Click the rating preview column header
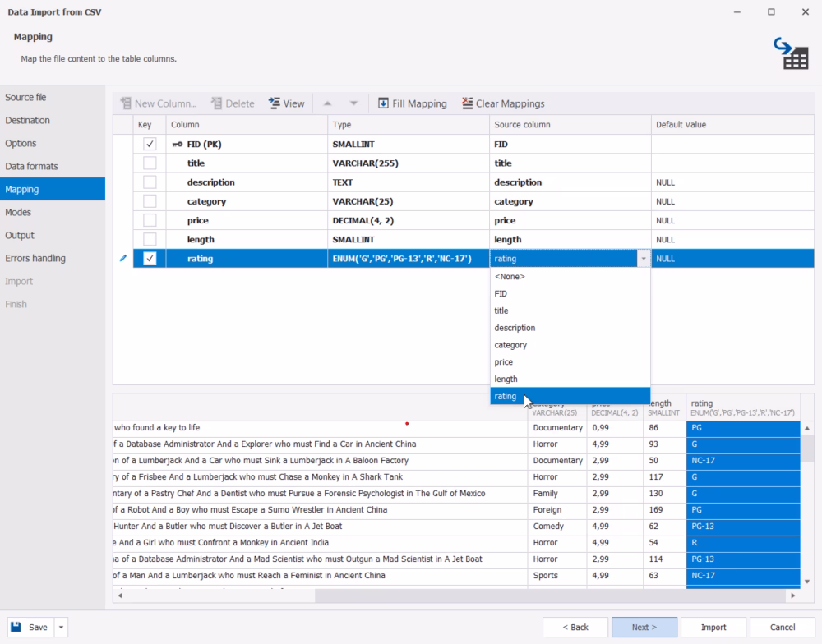Screen dimensions: 822x644 [743, 407]
